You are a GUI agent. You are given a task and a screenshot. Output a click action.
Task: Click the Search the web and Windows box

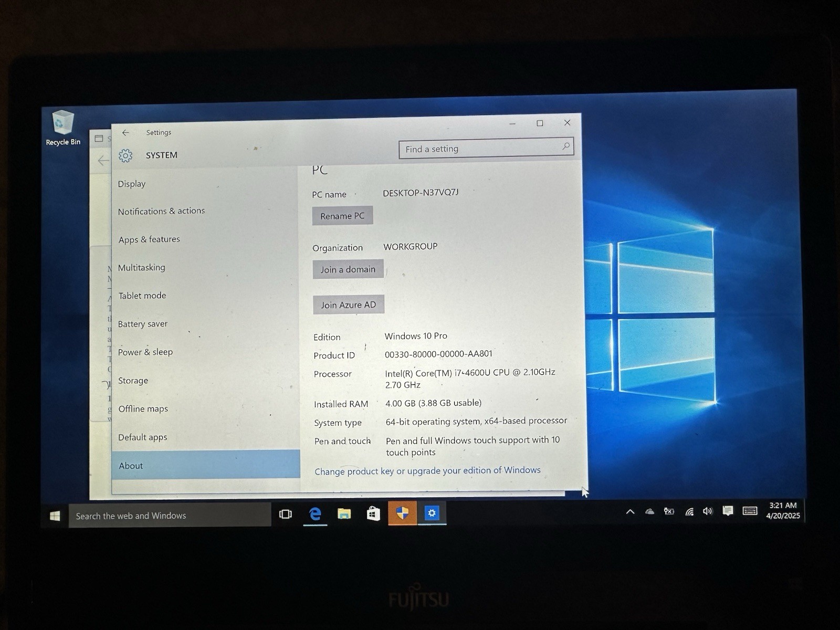[170, 516]
